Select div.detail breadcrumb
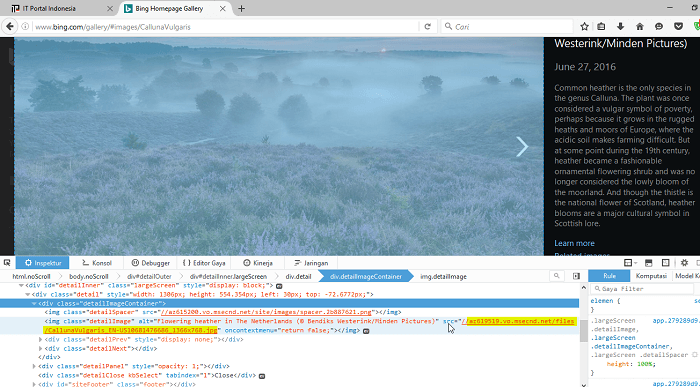The height and width of the screenshot is (387, 700). click(x=298, y=276)
